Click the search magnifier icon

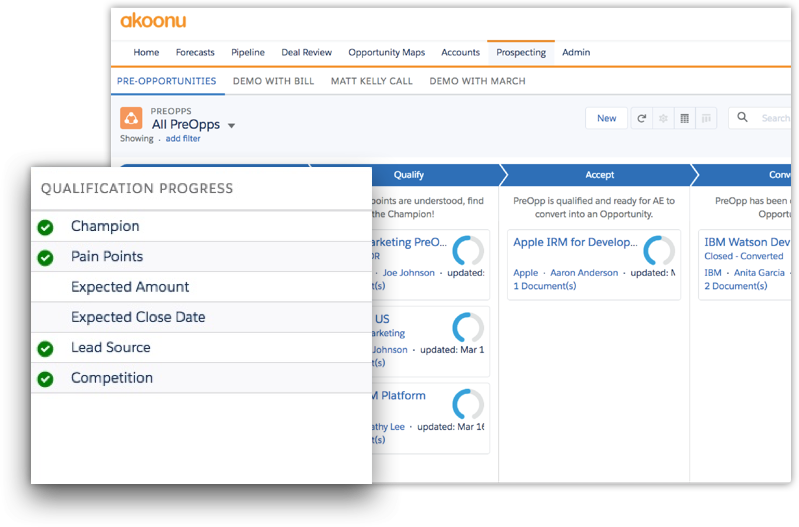point(742,117)
